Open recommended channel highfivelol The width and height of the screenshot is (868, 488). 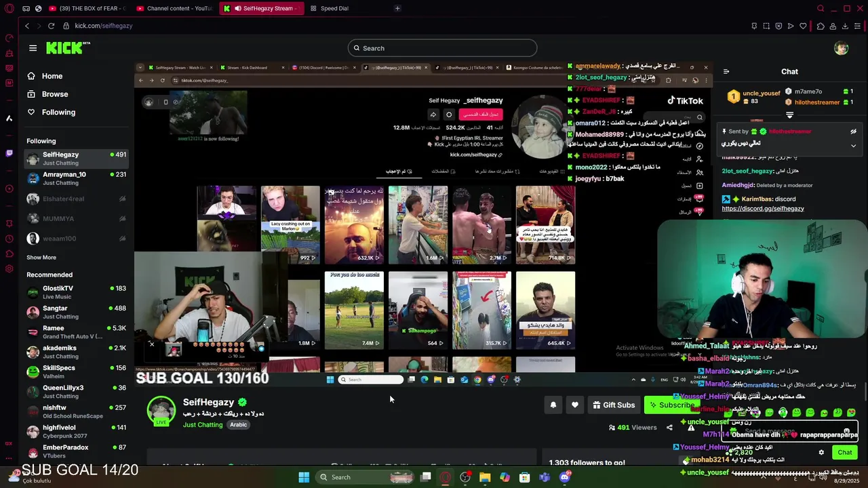click(76, 431)
